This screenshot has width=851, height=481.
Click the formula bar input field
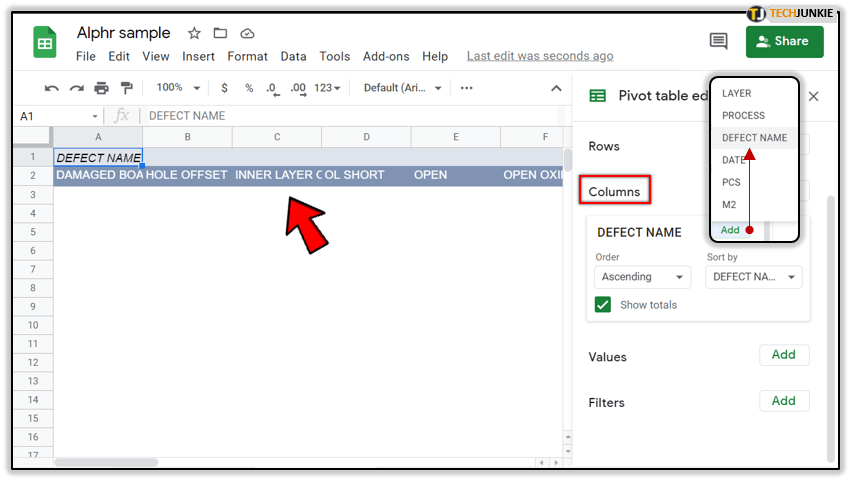pos(350,116)
